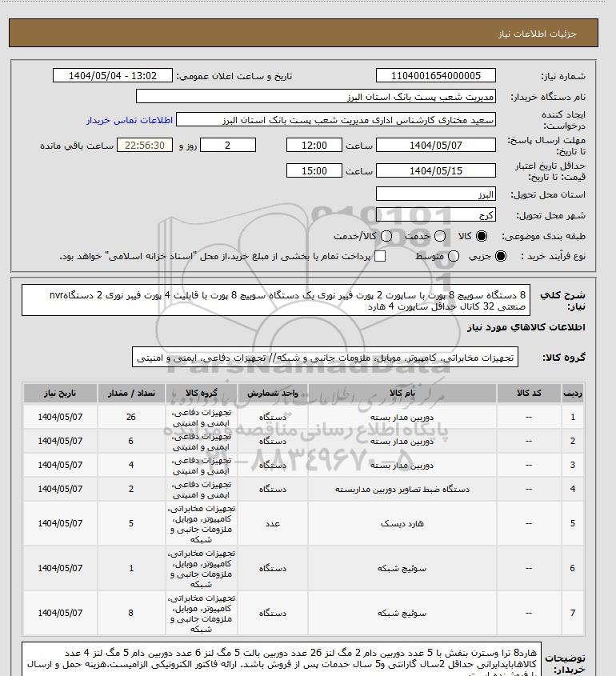Select سوئیچ شبکه in row 7
Screen dimensions: 616x676
click(402, 613)
